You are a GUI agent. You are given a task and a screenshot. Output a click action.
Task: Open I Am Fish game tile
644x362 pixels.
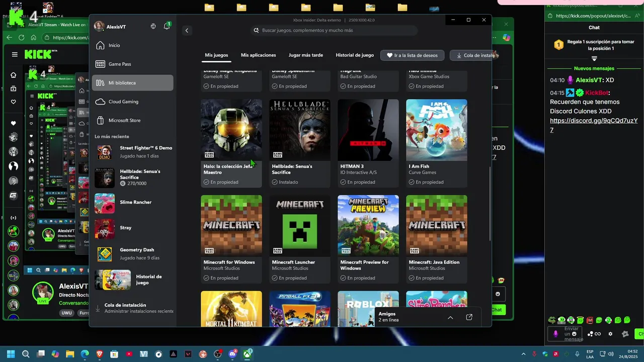point(437,143)
